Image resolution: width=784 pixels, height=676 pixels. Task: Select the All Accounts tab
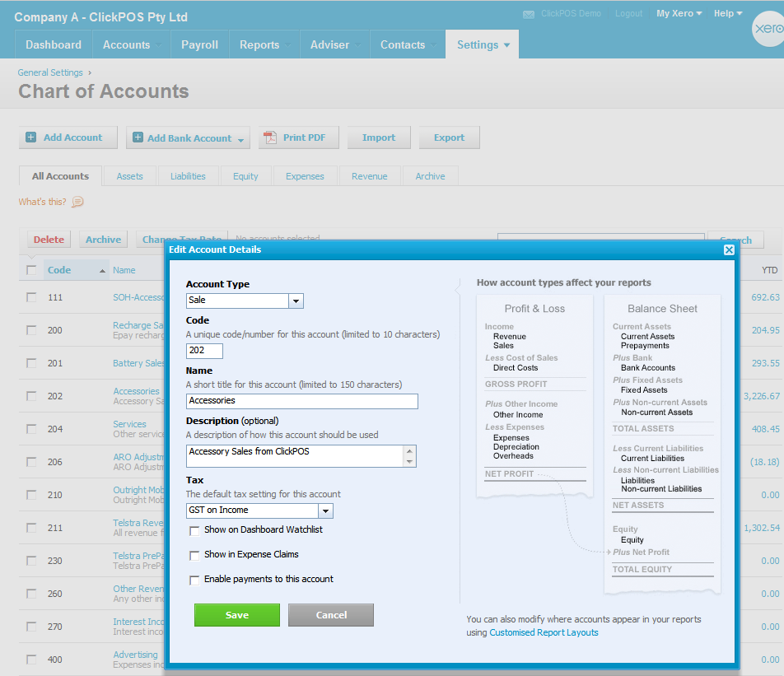tap(60, 176)
